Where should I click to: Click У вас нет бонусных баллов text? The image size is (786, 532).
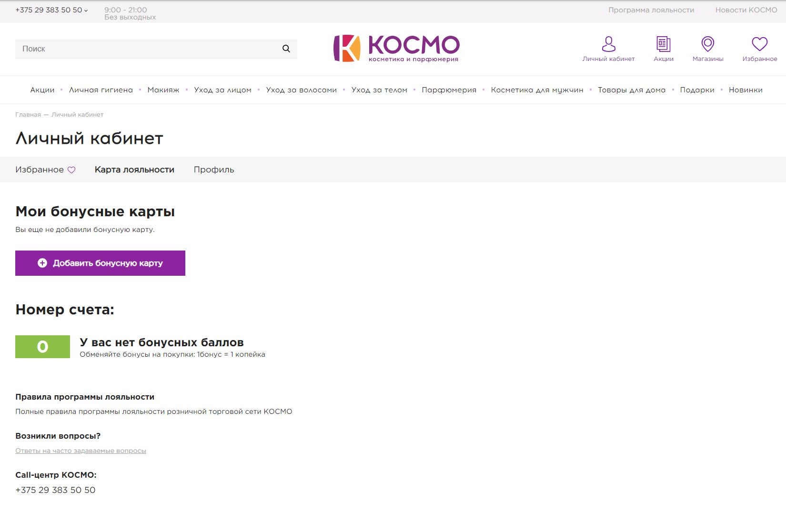[161, 342]
